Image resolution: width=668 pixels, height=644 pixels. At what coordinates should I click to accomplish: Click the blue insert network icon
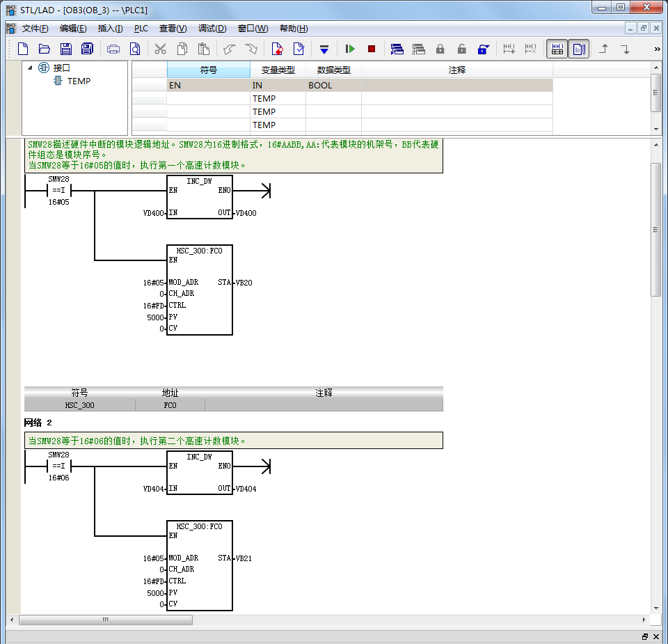(397, 49)
